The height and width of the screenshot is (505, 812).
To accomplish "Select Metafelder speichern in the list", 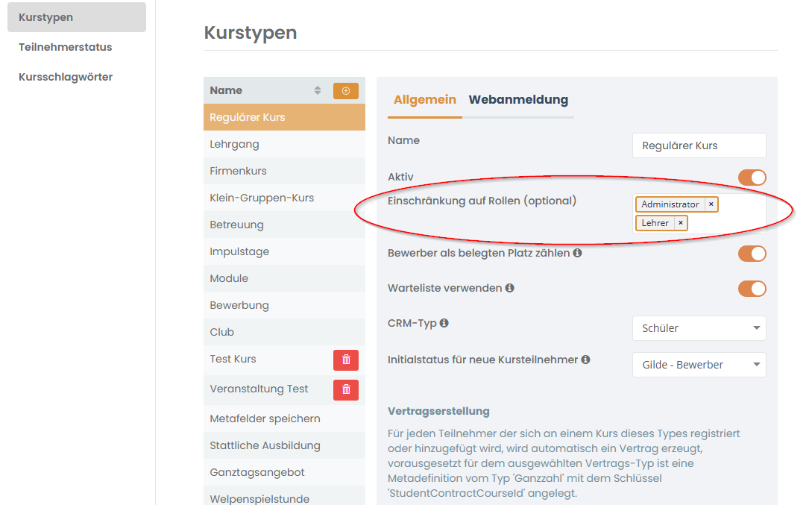I will coord(284,418).
